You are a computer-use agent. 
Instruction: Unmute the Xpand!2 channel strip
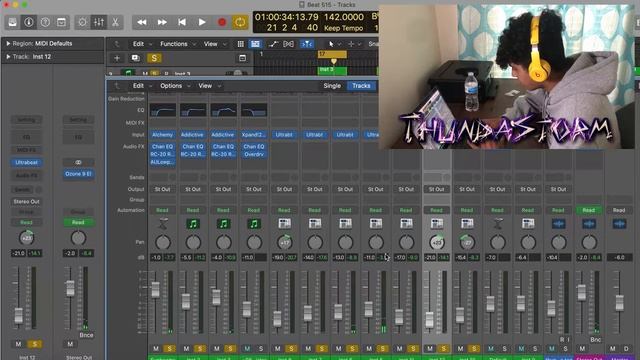[x=247, y=349]
